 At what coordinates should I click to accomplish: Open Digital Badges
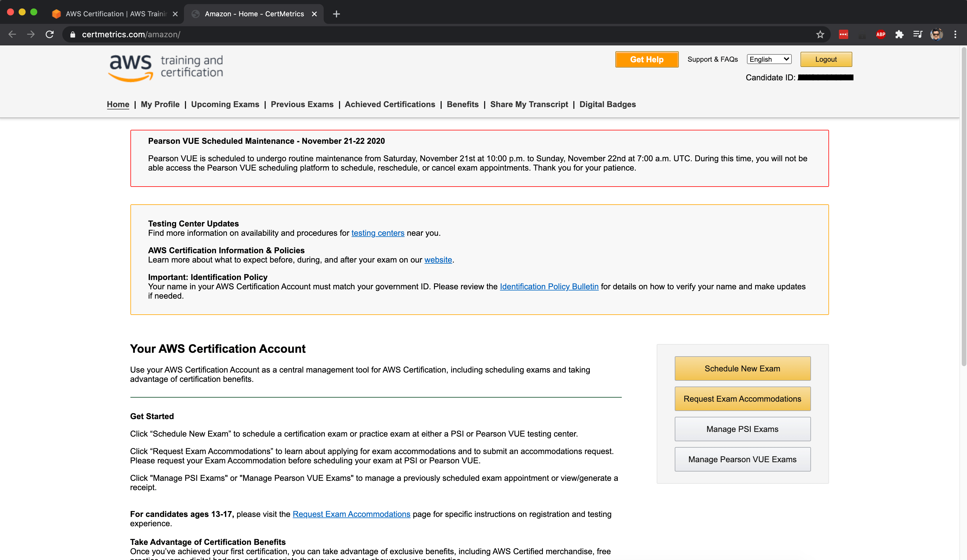pyautogui.click(x=608, y=104)
